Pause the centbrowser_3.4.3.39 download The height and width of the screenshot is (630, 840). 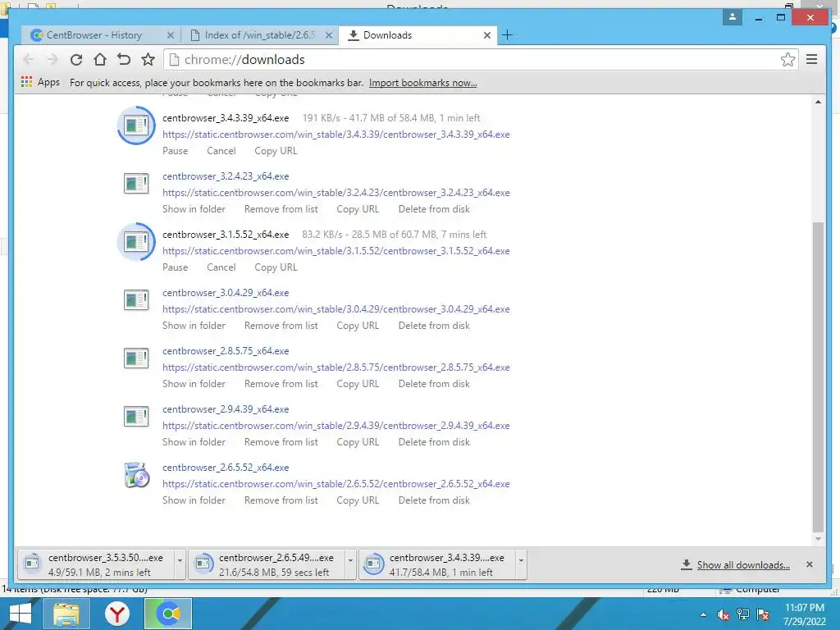coord(176,151)
